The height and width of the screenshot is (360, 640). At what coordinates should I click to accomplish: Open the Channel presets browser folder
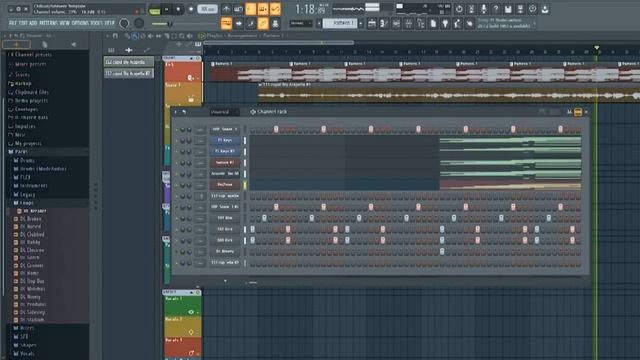tap(33, 54)
